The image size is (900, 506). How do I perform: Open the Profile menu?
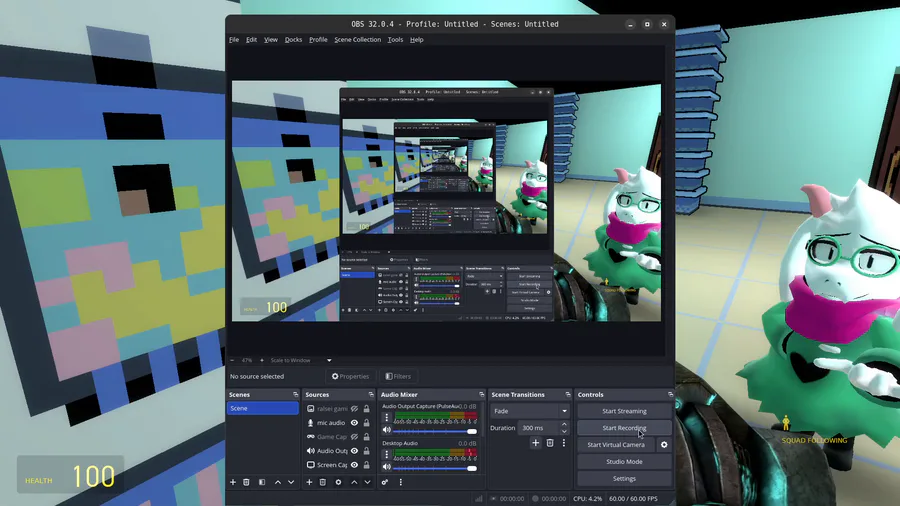tap(318, 40)
